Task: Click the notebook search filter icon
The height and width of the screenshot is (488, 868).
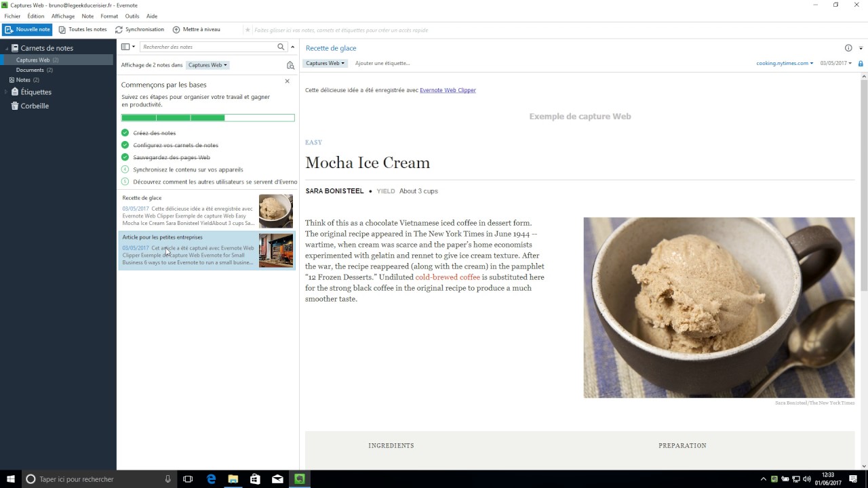Action: click(290, 66)
